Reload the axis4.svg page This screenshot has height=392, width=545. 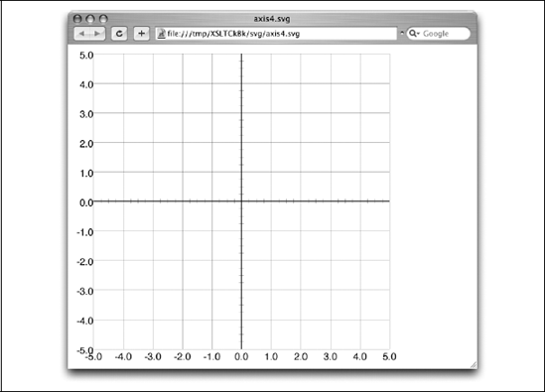coord(119,34)
